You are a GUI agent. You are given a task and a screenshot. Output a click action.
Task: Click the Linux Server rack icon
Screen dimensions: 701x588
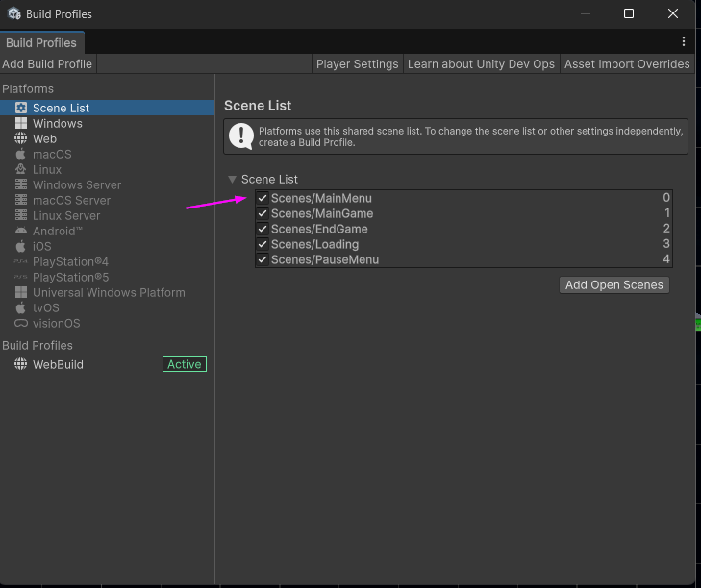[21, 215]
